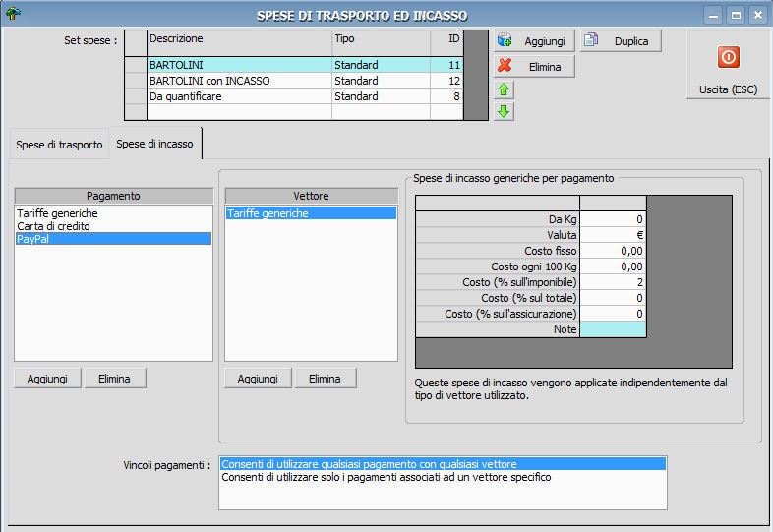Click Aggiungi below the Vettore list
The height and width of the screenshot is (532, 773).
(258, 379)
